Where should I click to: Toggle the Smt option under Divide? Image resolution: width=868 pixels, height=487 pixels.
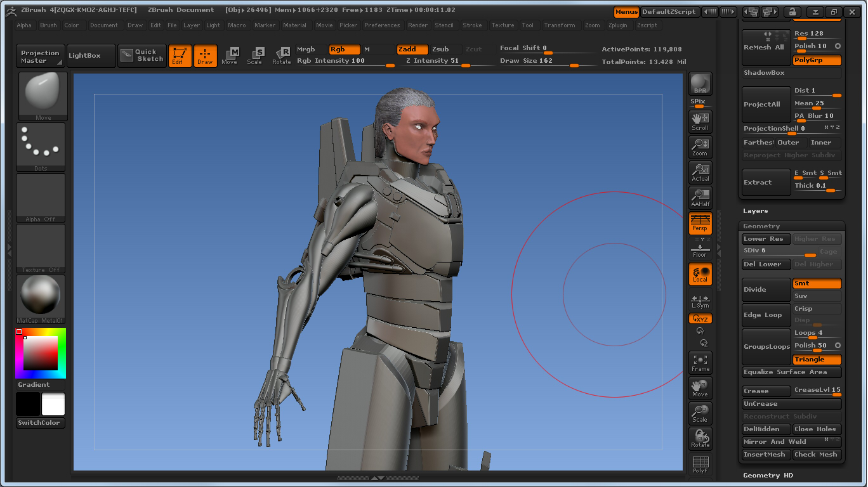(817, 283)
